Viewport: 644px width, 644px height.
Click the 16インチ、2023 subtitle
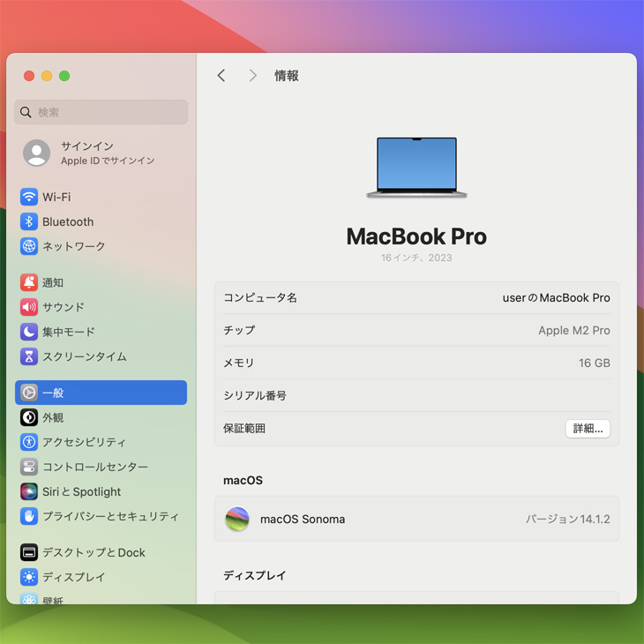[x=416, y=258]
